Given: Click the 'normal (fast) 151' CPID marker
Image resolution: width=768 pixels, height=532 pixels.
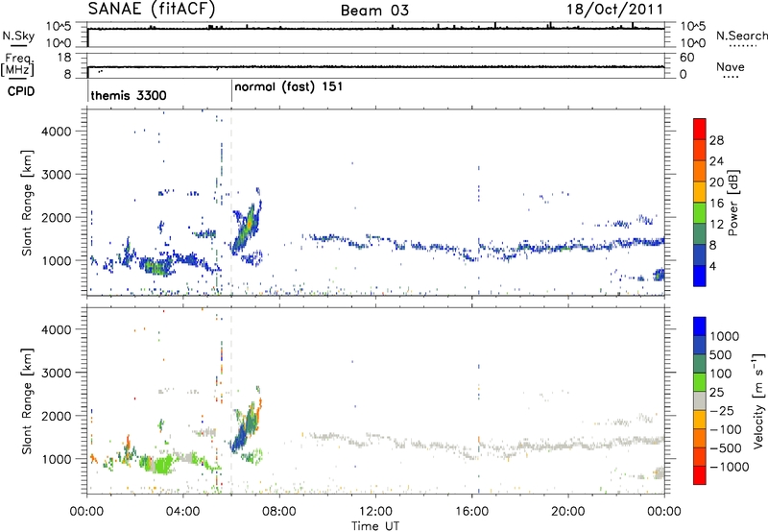Looking at the screenshot, I should click(289, 87).
